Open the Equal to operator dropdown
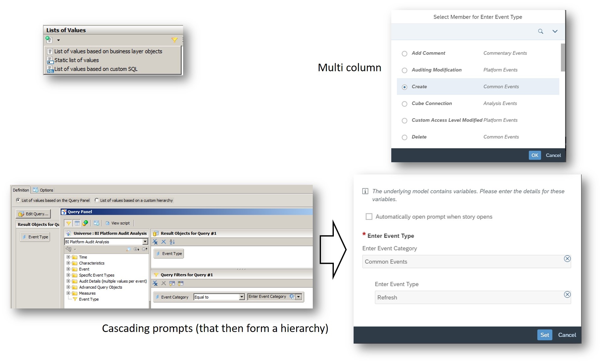 point(242,297)
